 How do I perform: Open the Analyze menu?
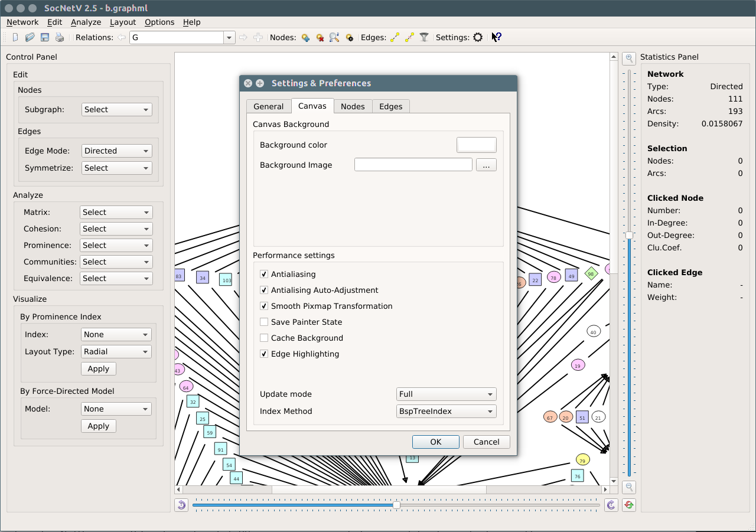point(86,22)
